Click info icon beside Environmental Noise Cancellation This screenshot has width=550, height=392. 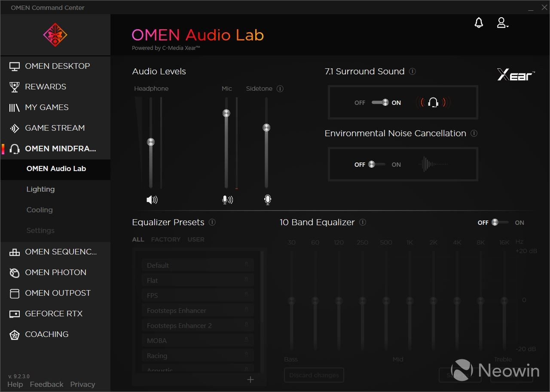(474, 133)
